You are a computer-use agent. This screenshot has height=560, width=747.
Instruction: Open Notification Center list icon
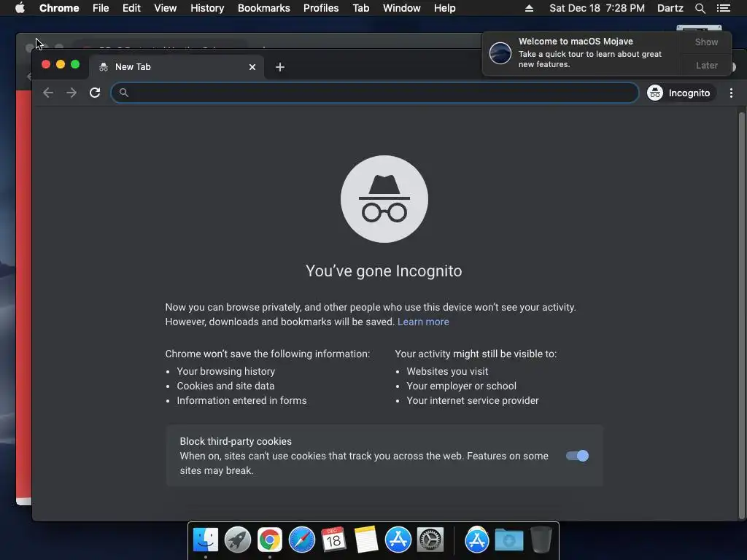point(724,8)
